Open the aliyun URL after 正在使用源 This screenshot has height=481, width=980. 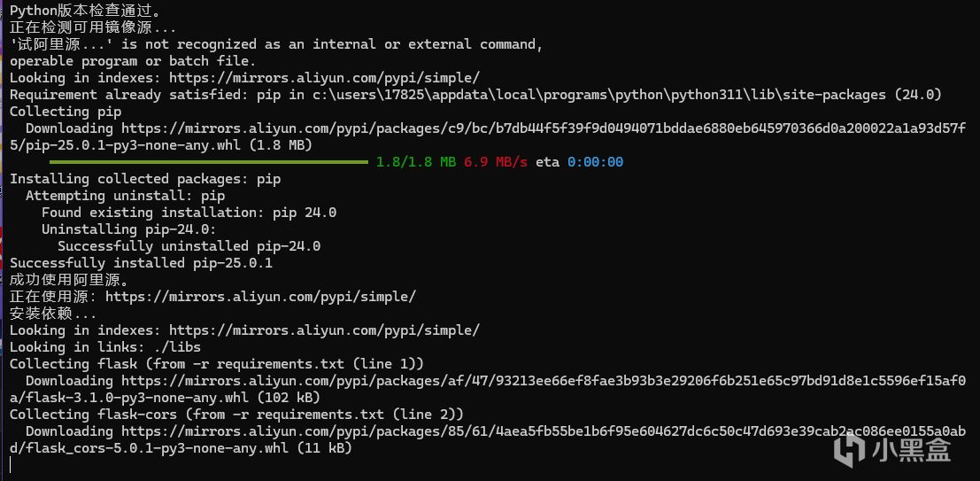[x=260, y=297]
